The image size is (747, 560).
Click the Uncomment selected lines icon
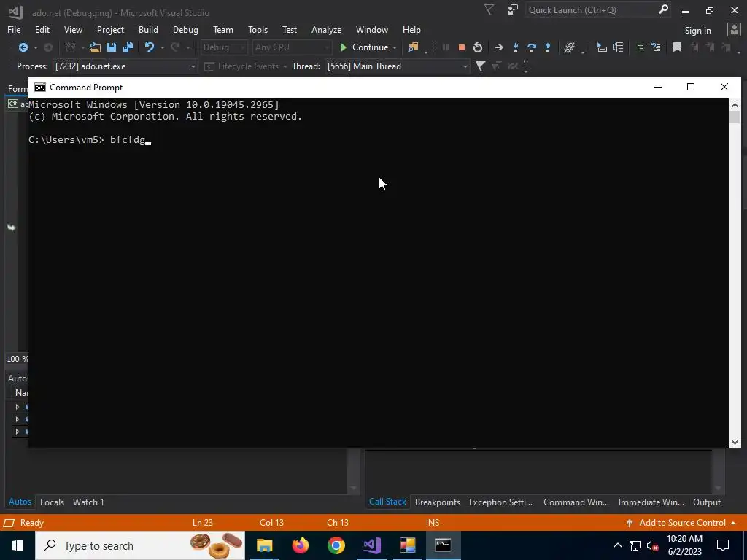[x=656, y=47]
